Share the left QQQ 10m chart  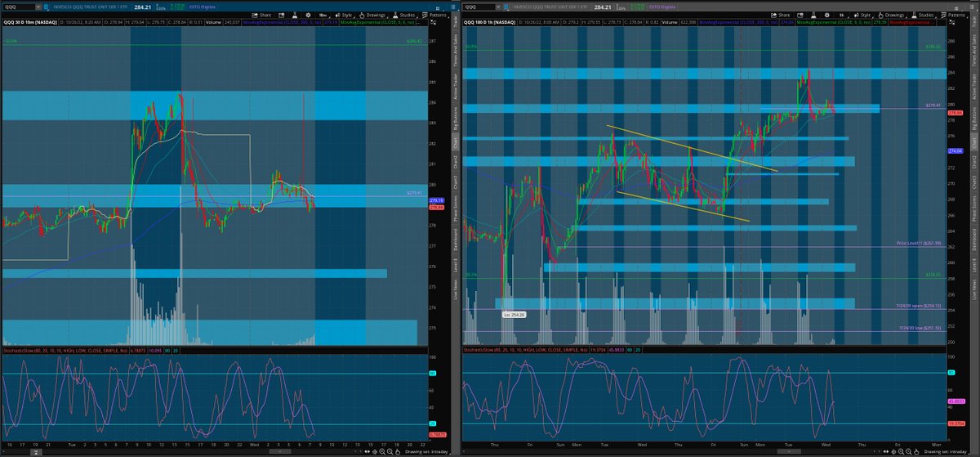click(x=261, y=15)
